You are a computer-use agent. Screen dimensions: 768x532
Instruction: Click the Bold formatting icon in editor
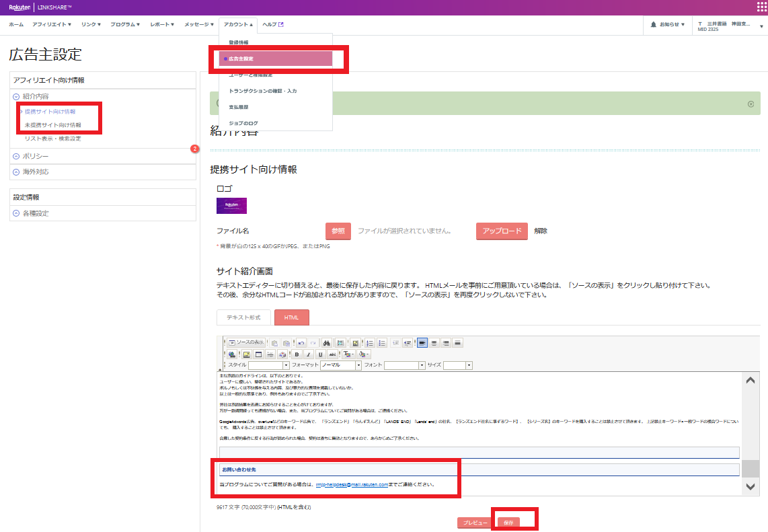pos(297,354)
